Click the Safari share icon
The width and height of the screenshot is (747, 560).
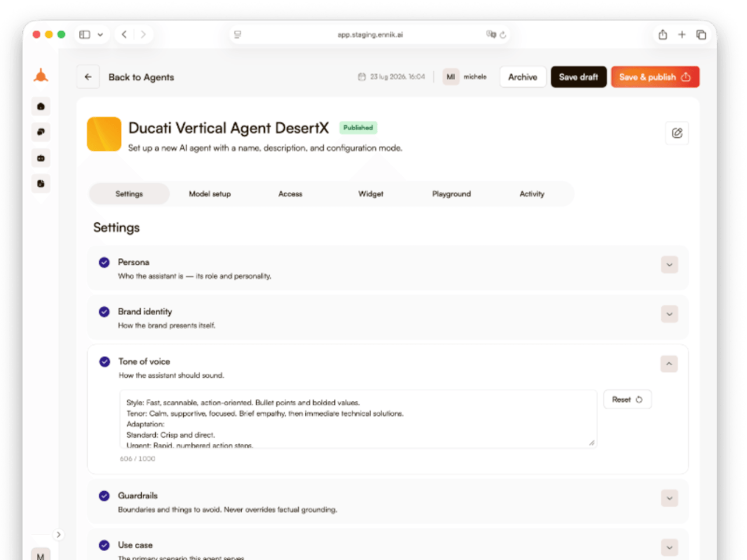[663, 34]
